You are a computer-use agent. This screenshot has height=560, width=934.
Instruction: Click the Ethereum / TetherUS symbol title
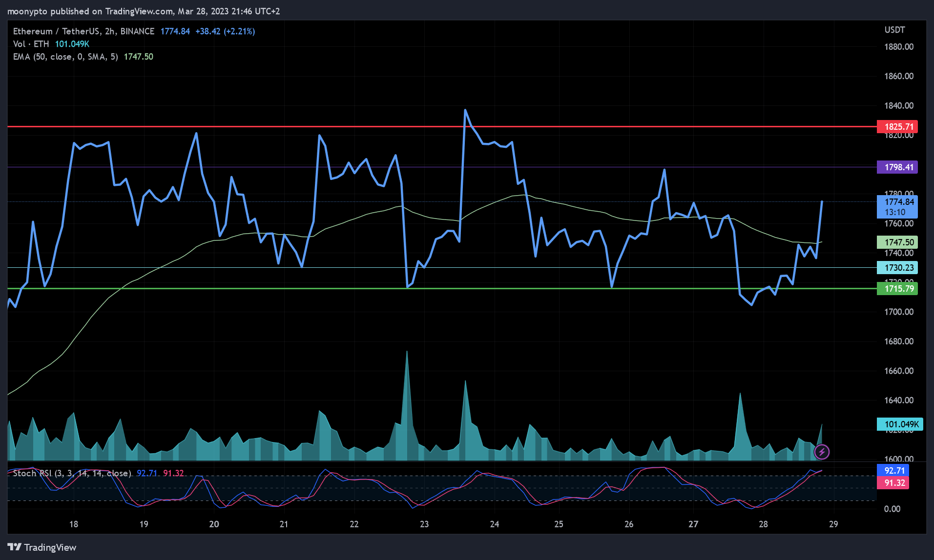83,31
